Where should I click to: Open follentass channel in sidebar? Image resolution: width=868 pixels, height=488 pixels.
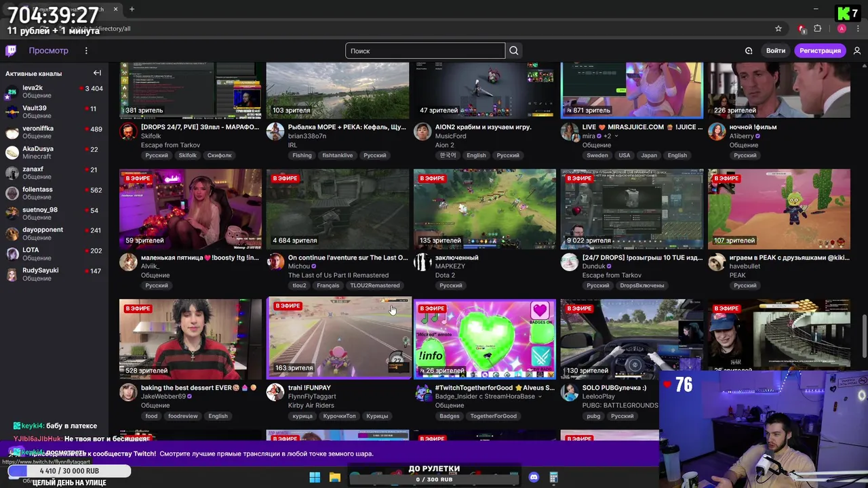coord(54,193)
